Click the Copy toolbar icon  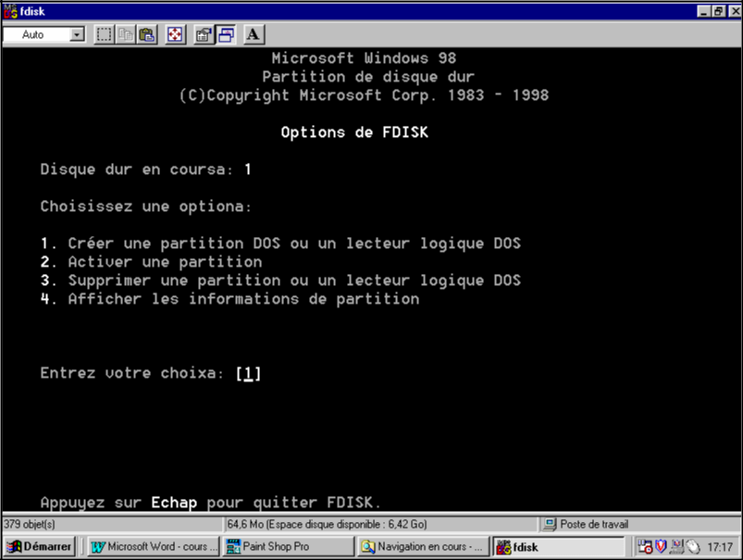126,35
